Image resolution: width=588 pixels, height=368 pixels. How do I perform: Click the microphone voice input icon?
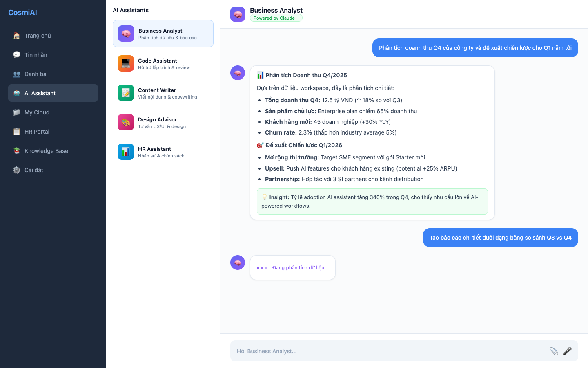click(567, 351)
